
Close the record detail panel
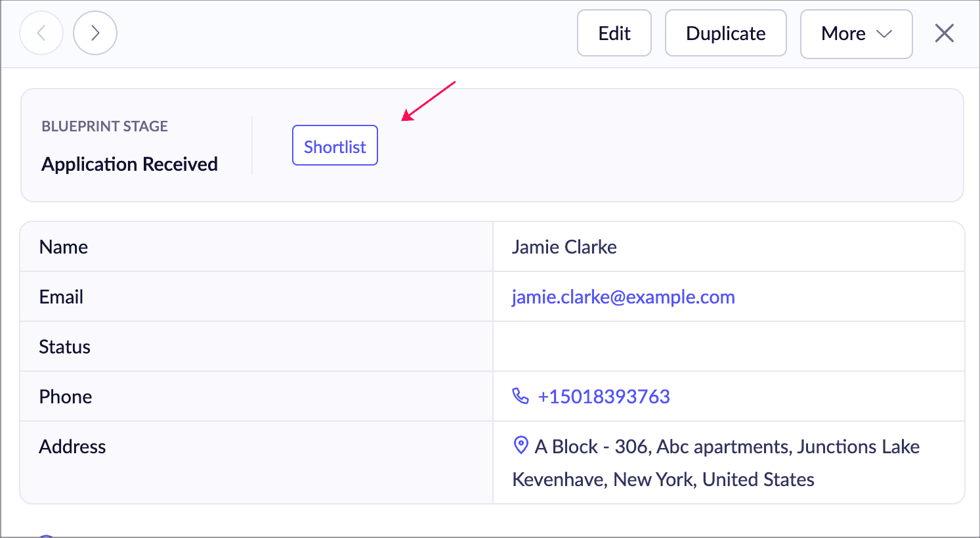tap(944, 33)
